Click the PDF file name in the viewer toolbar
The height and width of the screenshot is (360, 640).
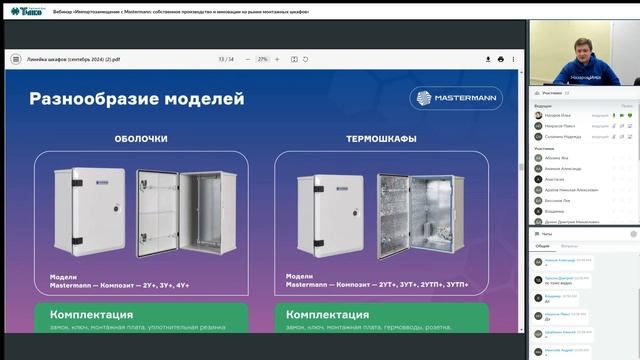pos(73,59)
